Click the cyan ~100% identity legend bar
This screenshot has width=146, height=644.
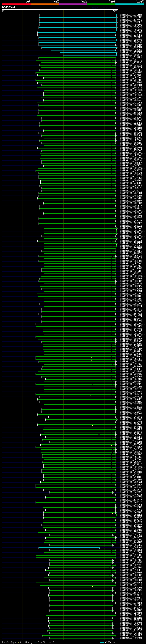[130, 4]
